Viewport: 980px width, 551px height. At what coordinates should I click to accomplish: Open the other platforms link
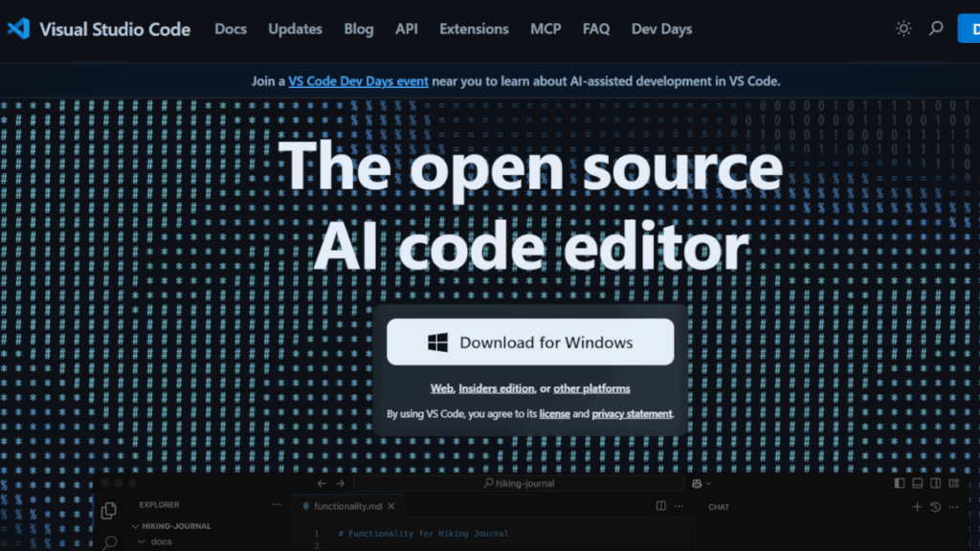(x=591, y=388)
